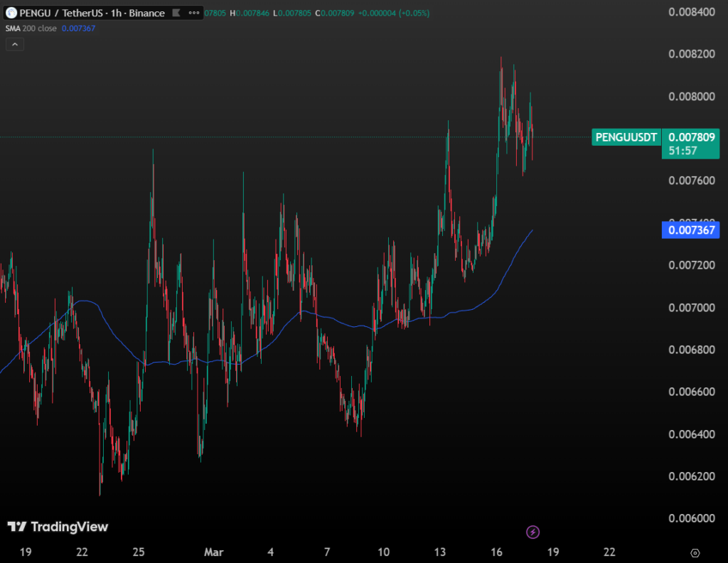Click the purple lightning bolt icon
The height and width of the screenshot is (563, 728).
tap(532, 532)
